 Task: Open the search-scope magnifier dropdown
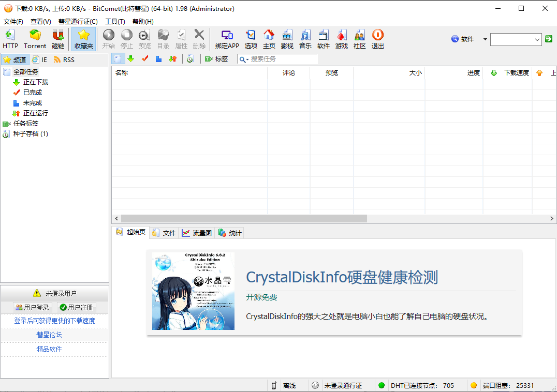pyautogui.click(x=244, y=59)
